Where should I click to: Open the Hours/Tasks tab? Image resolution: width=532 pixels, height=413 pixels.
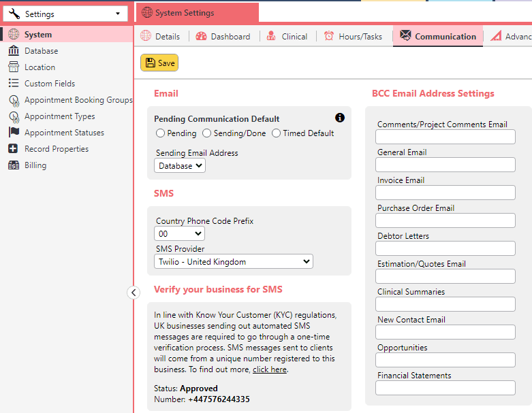click(x=353, y=37)
